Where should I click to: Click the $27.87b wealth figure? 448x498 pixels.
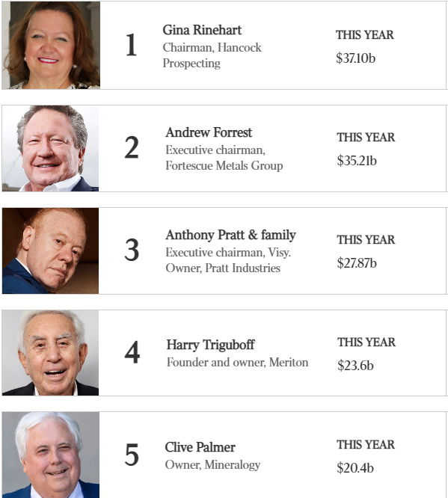coord(357,263)
